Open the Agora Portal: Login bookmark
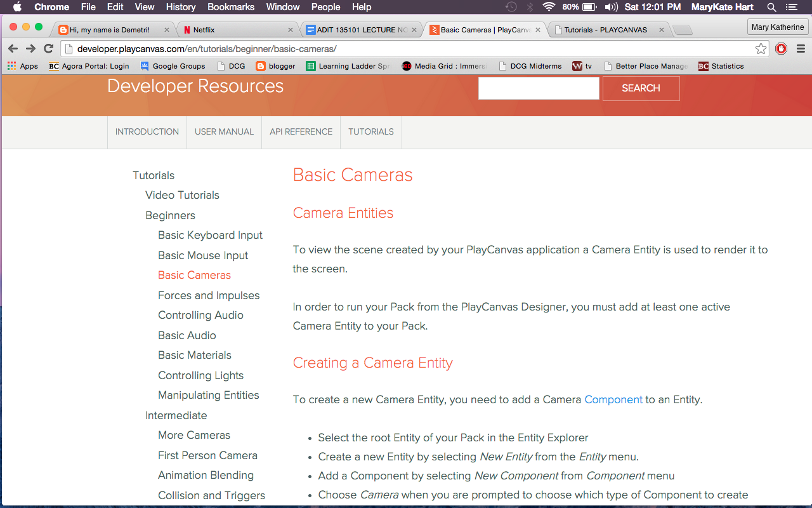812x508 pixels. (x=89, y=66)
